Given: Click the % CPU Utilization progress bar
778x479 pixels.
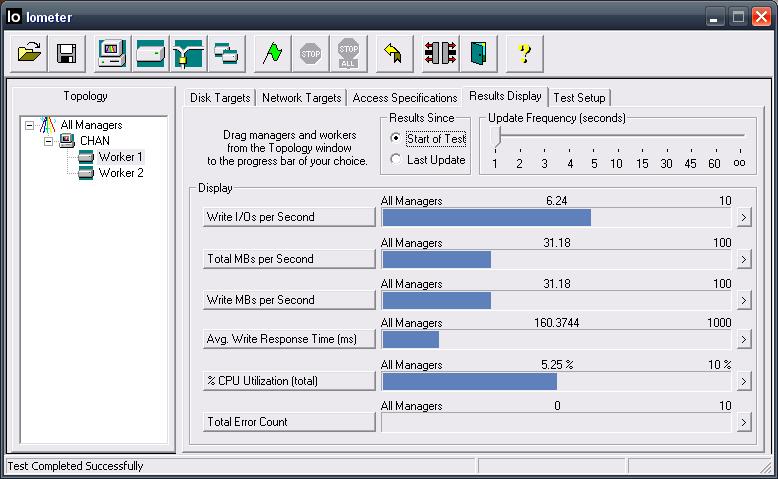Looking at the screenshot, I should click(x=556, y=382).
